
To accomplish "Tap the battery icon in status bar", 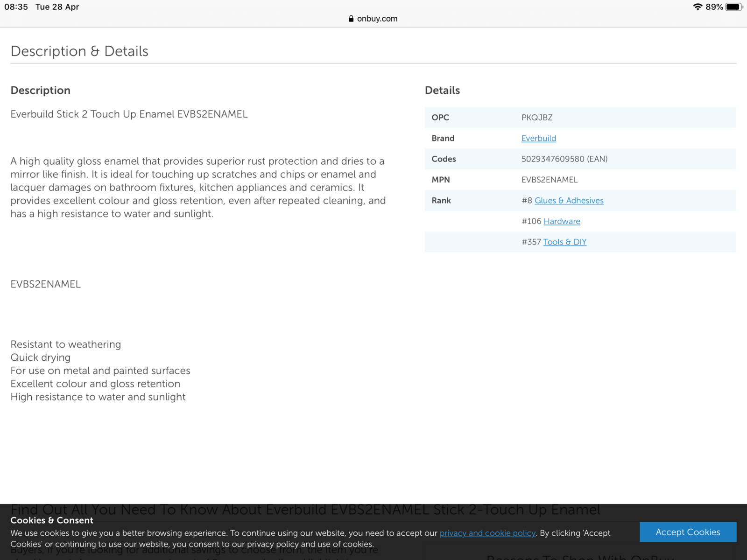I will pyautogui.click(x=733, y=7).
